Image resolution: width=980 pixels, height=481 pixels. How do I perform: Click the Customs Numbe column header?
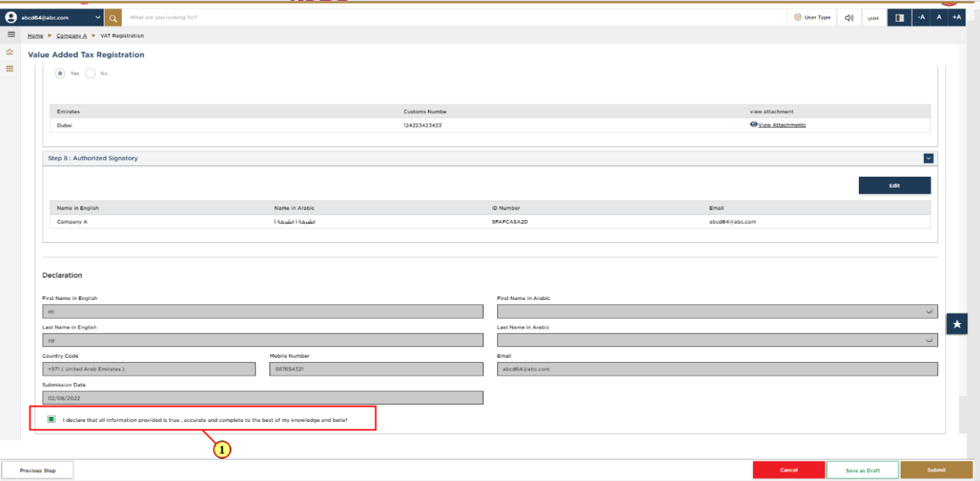click(x=425, y=111)
